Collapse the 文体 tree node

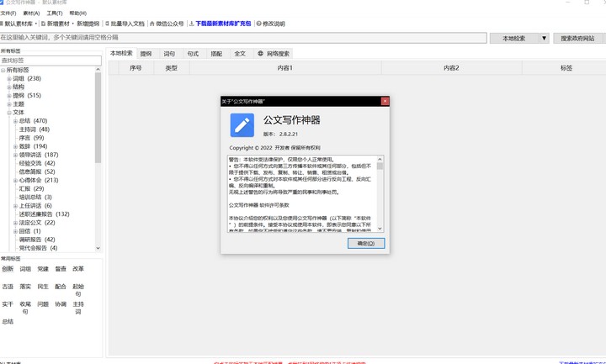[x=8, y=112]
